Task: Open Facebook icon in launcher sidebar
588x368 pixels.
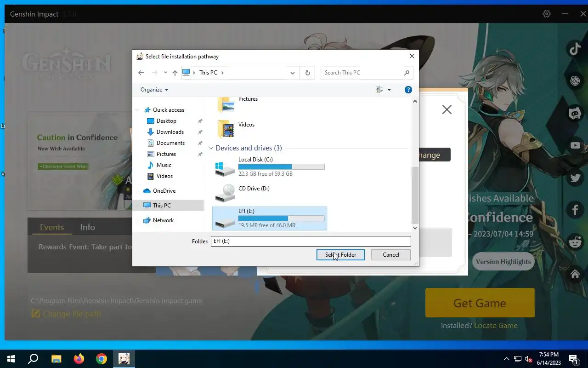Action: pyautogui.click(x=575, y=210)
